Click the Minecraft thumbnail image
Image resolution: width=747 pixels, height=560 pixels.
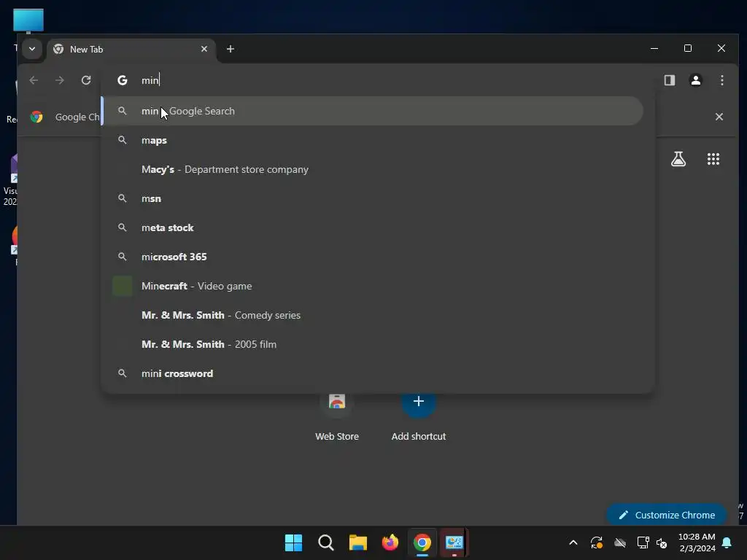tap(123, 286)
